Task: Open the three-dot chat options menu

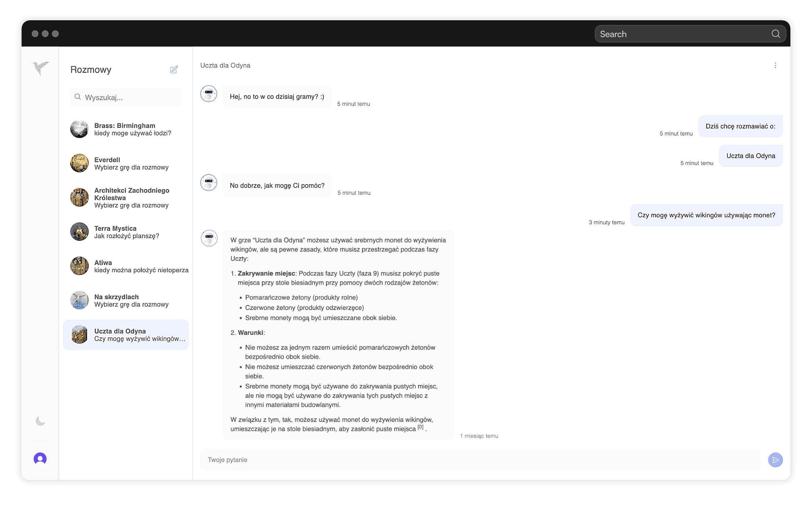Action: tap(775, 65)
